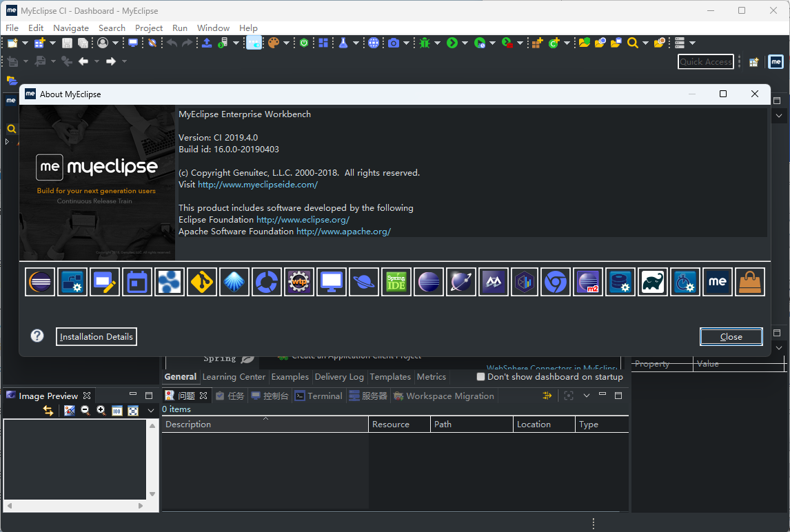Switch to Learning Center tab
The height and width of the screenshot is (532, 790).
tap(234, 377)
